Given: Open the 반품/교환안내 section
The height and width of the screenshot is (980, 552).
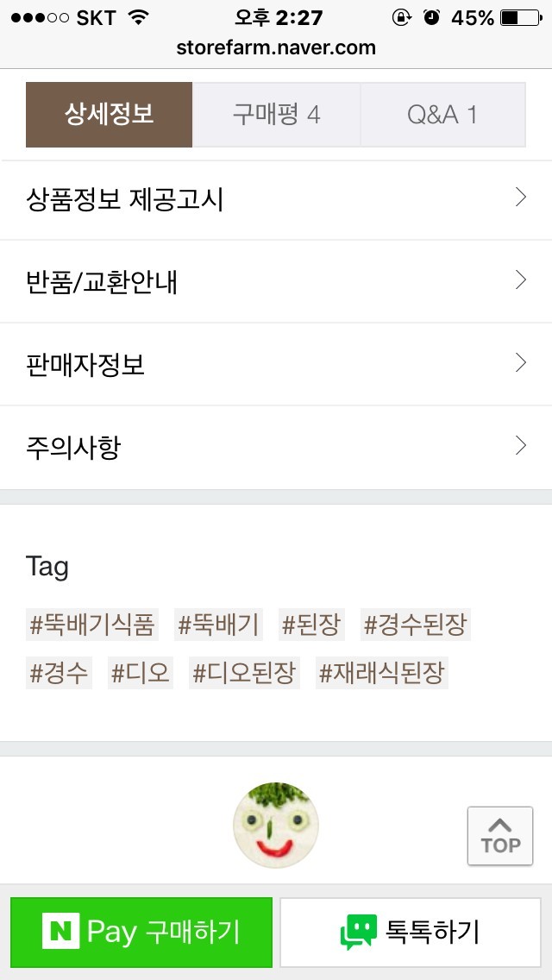Looking at the screenshot, I should pos(276,280).
